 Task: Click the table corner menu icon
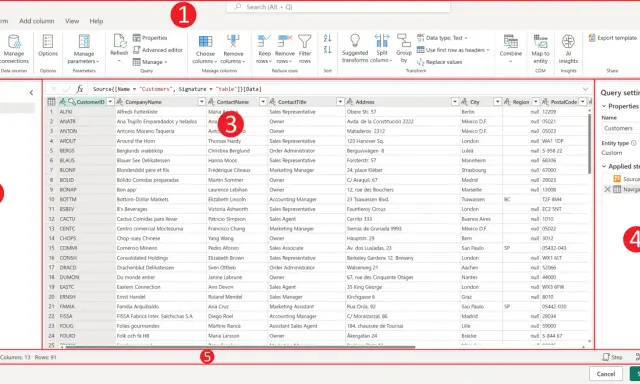(51, 102)
